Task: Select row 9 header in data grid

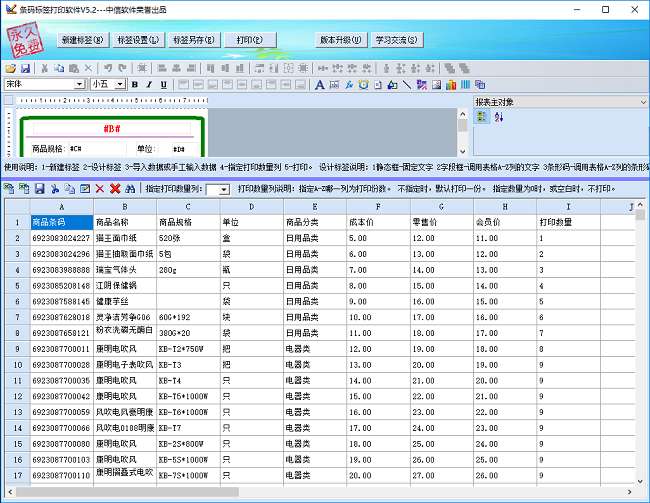Action: 17,349
